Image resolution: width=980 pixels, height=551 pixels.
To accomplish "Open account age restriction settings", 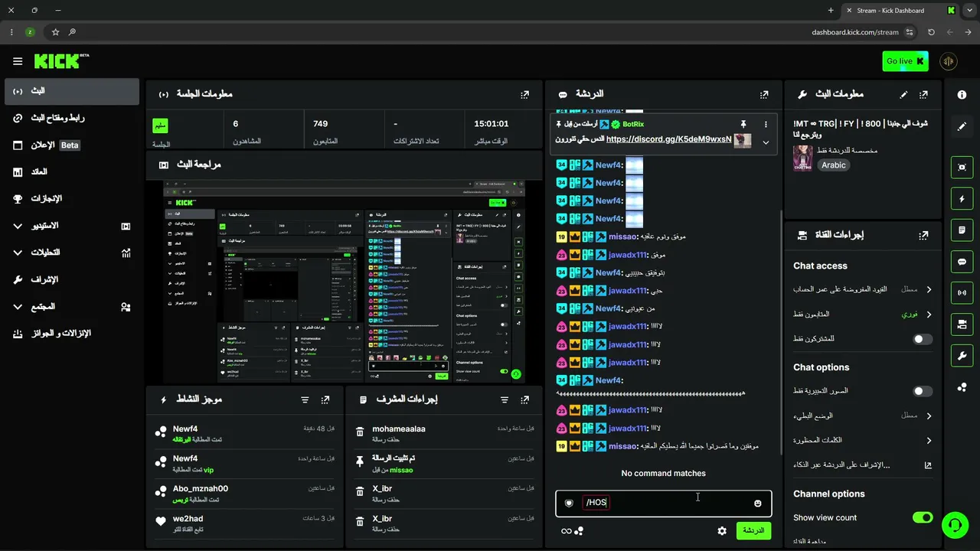I will 863,289.
